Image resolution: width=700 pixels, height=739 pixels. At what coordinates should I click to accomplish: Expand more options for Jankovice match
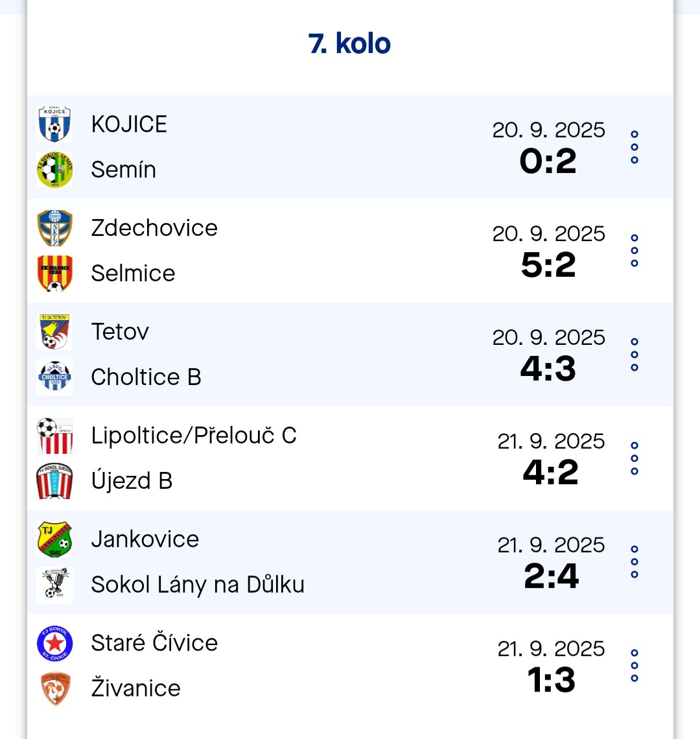pos(635,562)
